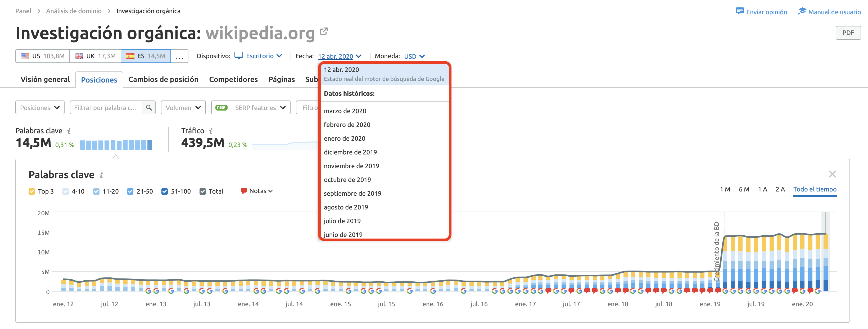Screen dimensions: 868x329
Task: Choose noviembre de 2019 historical data
Action: coord(384,166)
